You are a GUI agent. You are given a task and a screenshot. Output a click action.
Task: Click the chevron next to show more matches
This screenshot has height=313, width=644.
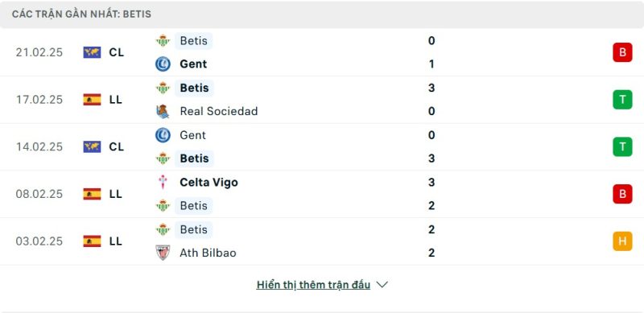click(382, 285)
